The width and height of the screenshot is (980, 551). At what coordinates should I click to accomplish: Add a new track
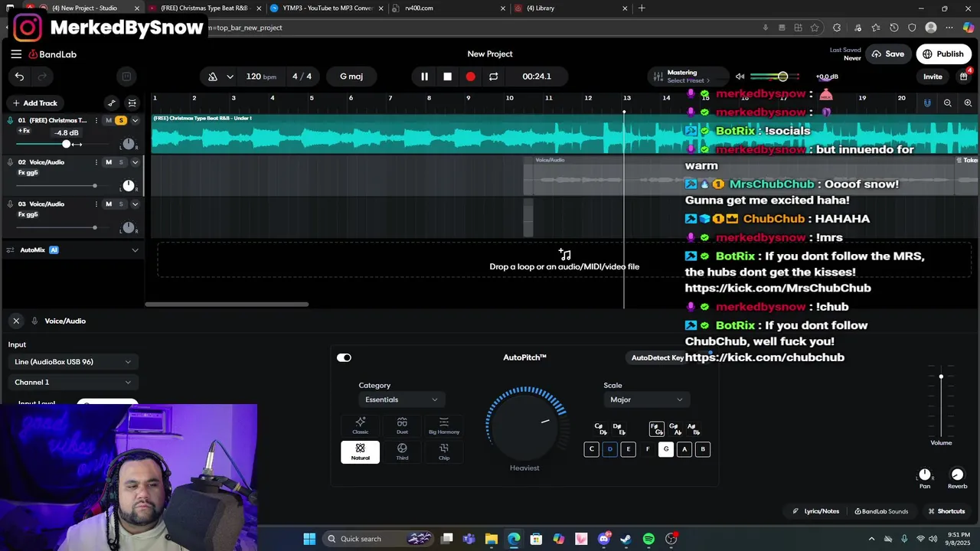click(35, 103)
